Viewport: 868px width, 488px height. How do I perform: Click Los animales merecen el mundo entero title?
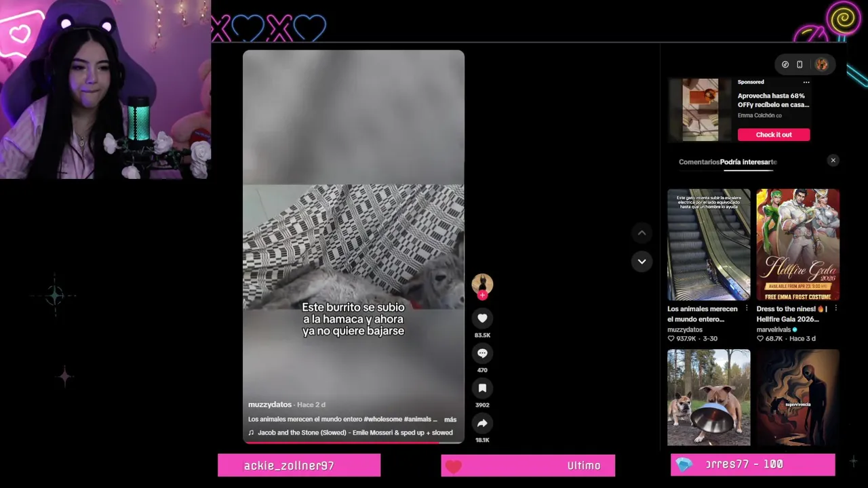(x=703, y=314)
